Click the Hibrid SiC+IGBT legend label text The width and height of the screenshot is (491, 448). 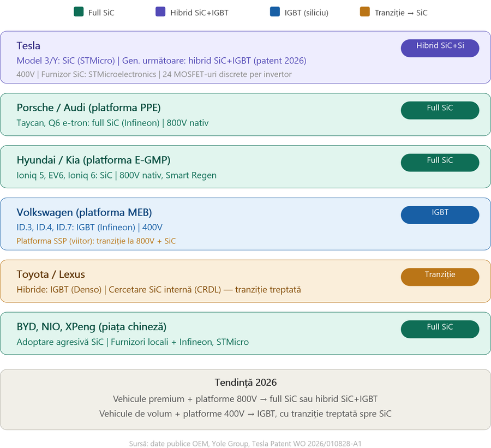pyautogui.click(x=199, y=13)
